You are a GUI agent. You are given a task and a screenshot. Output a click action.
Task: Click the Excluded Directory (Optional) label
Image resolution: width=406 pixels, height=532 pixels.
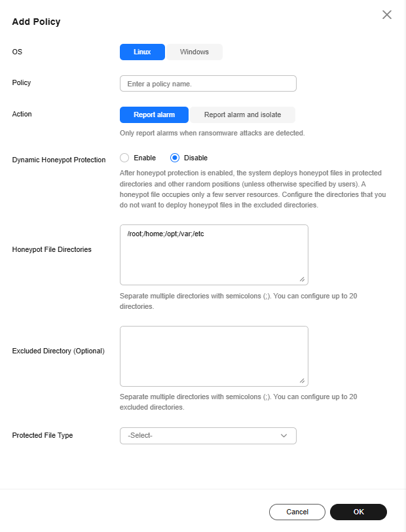click(x=58, y=351)
